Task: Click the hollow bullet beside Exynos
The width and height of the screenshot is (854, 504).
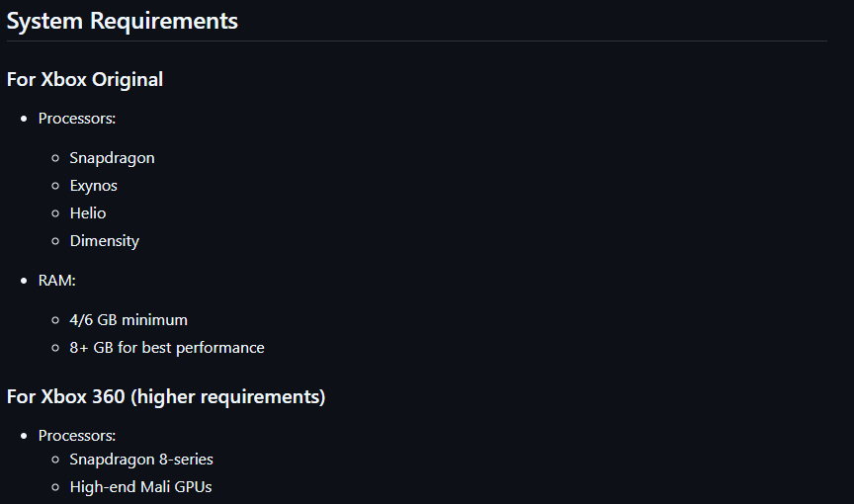Action: pos(55,186)
